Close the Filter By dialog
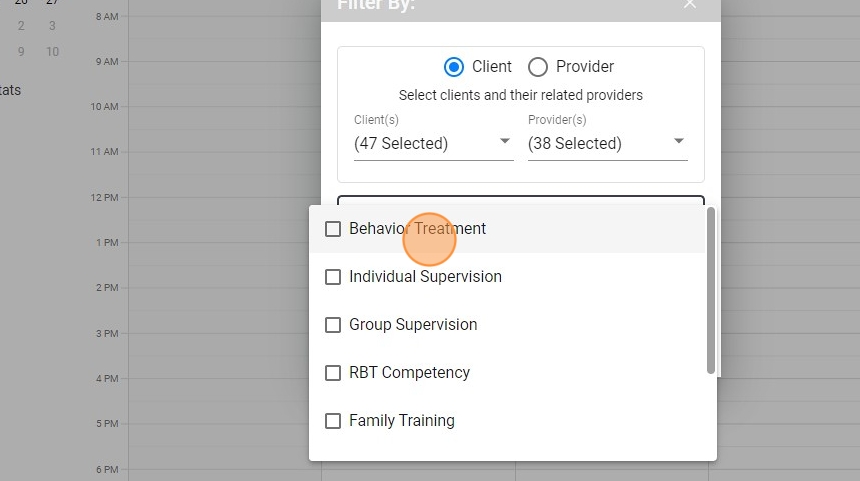Screen dimensions: 860x481 click(689, 5)
